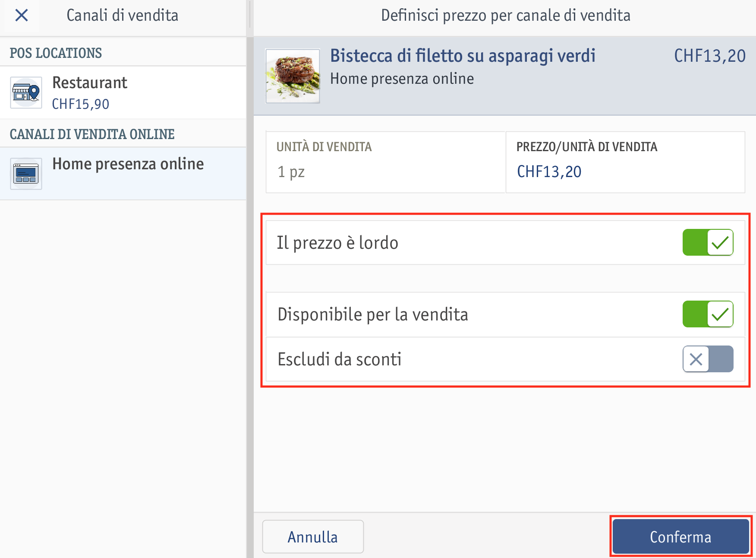Click the POS LOCATIONS section header
Image resolution: width=756 pixels, height=558 pixels.
[56, 53]
